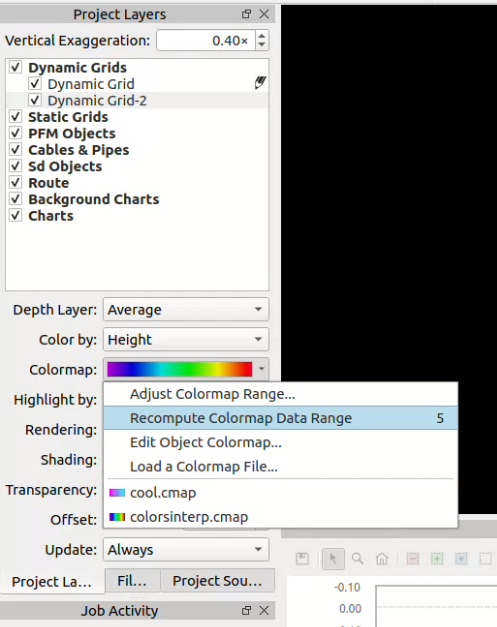Click the red minus selection icon

(x=413, y=559)
